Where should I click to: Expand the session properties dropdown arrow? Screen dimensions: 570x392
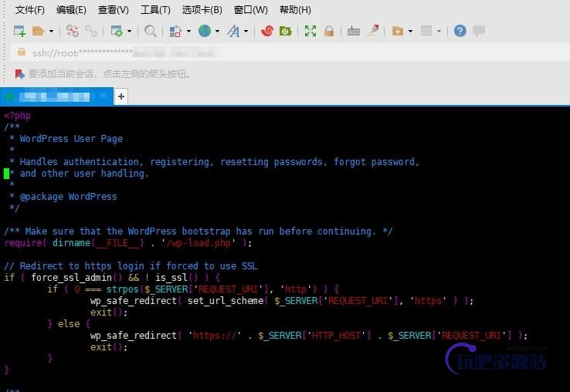tap(130, 31)
